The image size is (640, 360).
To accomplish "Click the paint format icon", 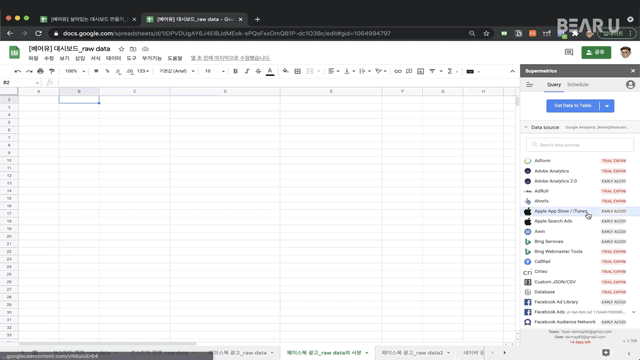I will [x=52, y=71].
